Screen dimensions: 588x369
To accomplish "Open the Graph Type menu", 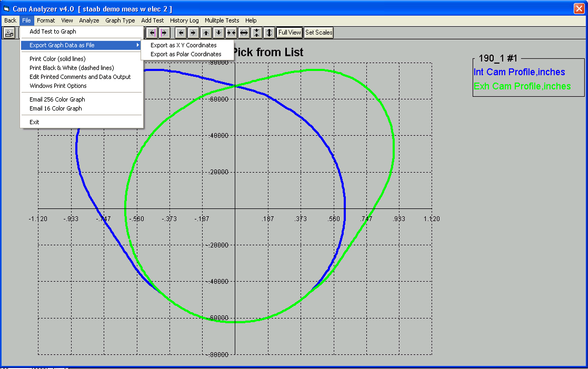I will click(x=120, y=20).
